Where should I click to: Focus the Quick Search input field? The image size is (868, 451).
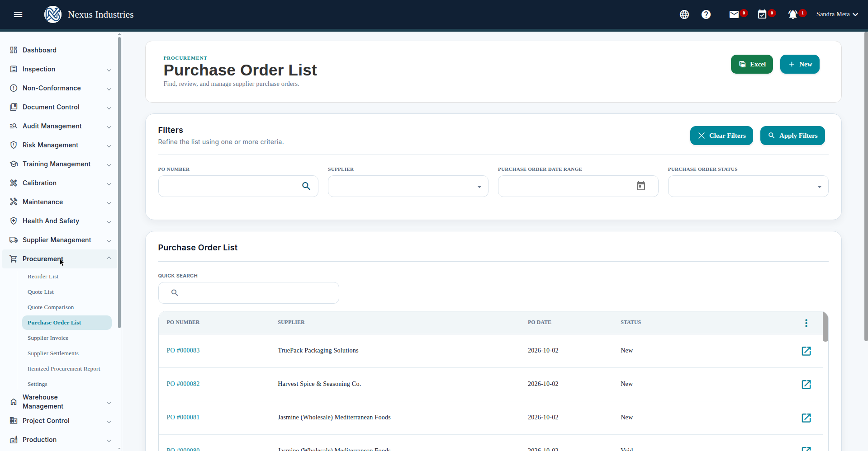pos(249,293)
